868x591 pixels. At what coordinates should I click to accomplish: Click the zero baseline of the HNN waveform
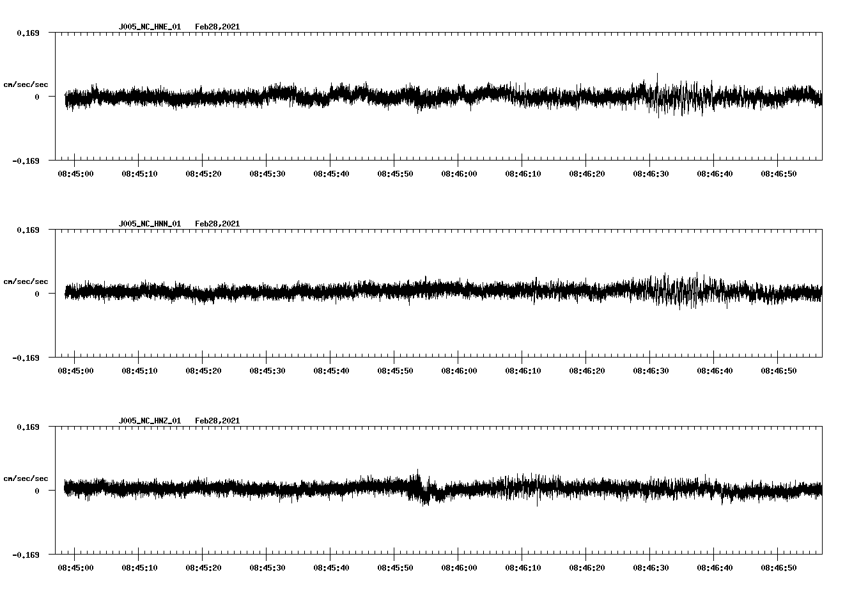[x=384, y=293]
